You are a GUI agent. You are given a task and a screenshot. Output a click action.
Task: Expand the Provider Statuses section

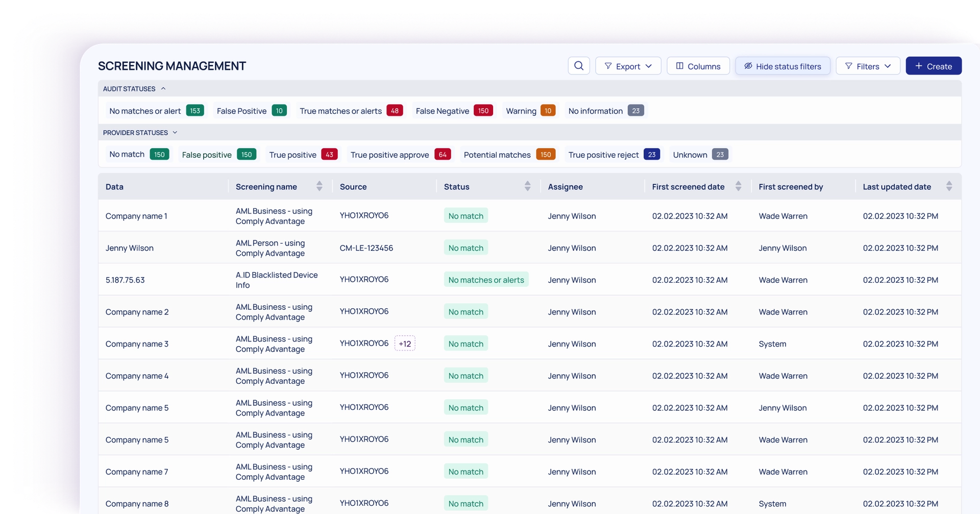point(175,133)
